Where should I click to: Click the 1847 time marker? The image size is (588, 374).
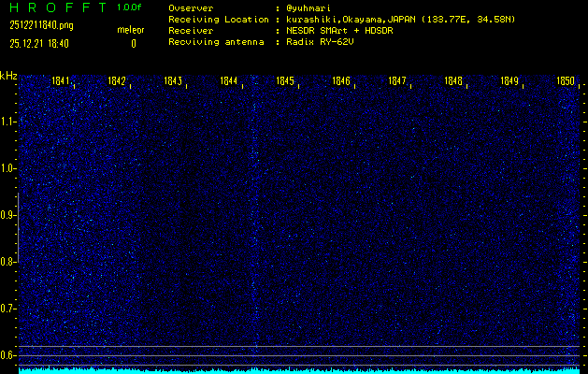tap(397, 80)
